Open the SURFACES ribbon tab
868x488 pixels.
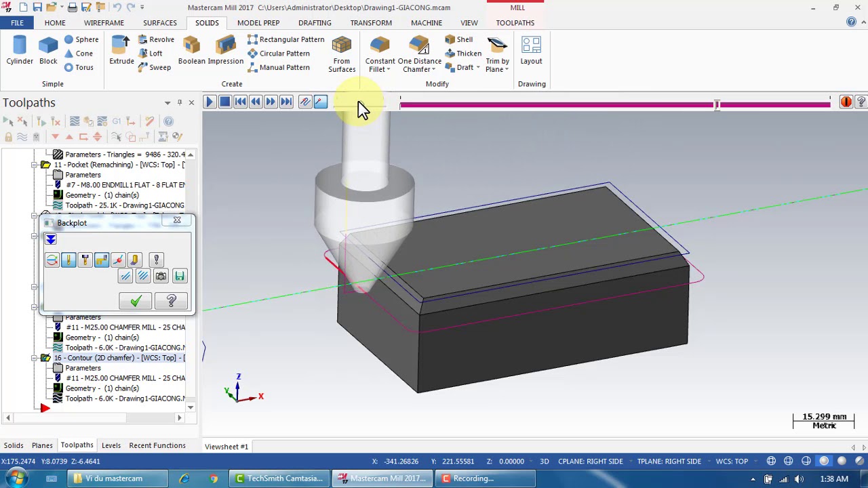pos(159,23)
